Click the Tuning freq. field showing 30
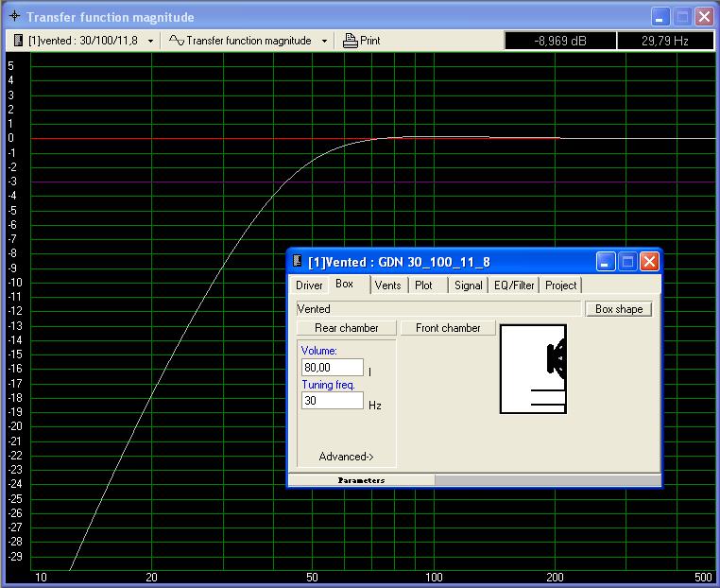Screen dimensions: 720x588 click(332, 401)
